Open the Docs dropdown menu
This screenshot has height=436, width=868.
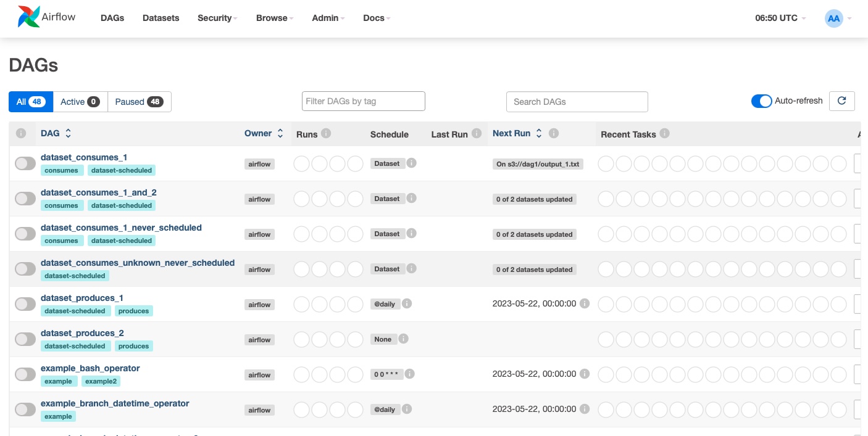pyautogui.click(x=377, y=18)
